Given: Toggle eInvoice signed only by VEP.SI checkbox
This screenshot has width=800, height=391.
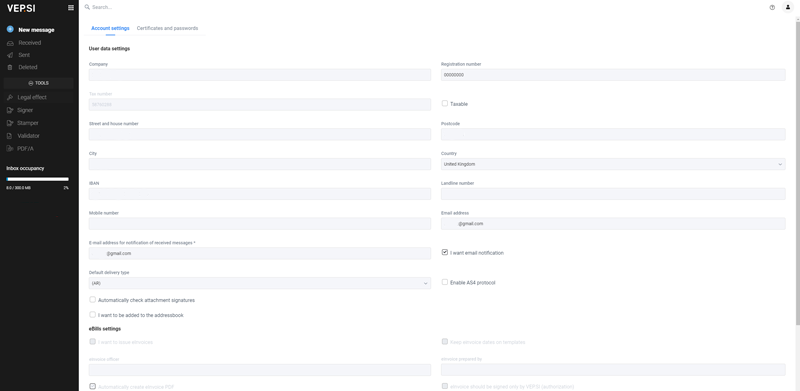Looking at the screenshot, I should (x=445, y=386).
